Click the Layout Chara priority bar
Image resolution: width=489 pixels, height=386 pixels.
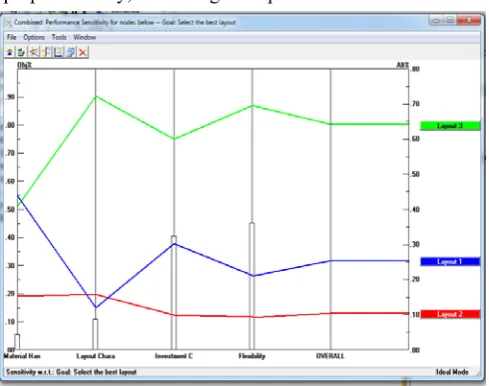click(x=95, y=334)
